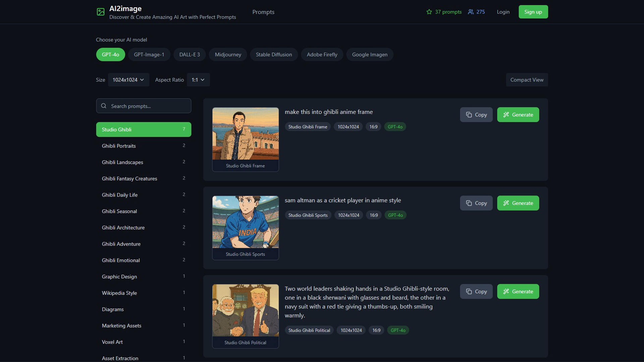The width and height of the screenshot is (644, 362).
Task: Open the Size 1024x1024 dropdown
Action: pyautogui.click(x=128, y=80)
